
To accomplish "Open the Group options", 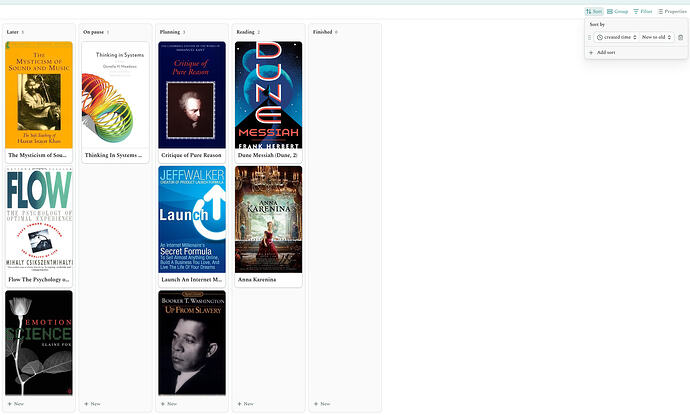I will [x=617, y=11].
